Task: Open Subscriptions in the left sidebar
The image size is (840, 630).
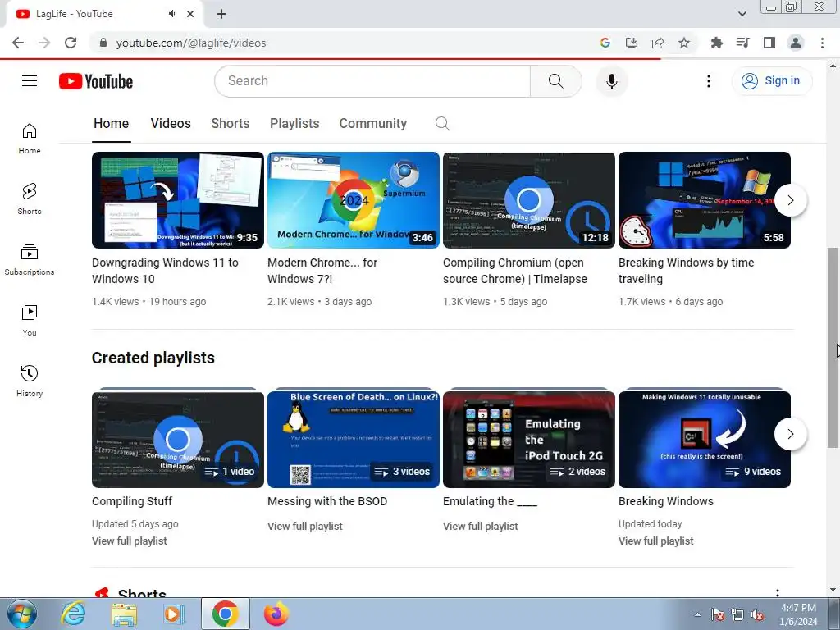Action: click(x=30, y=260)
